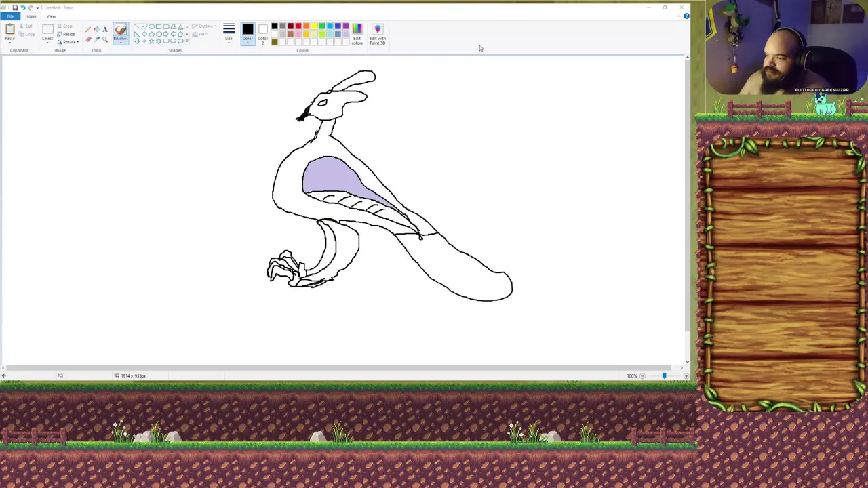This screenshot has height=488, width=868.
Task: Click the Cut button
Action: coord(26,26)
